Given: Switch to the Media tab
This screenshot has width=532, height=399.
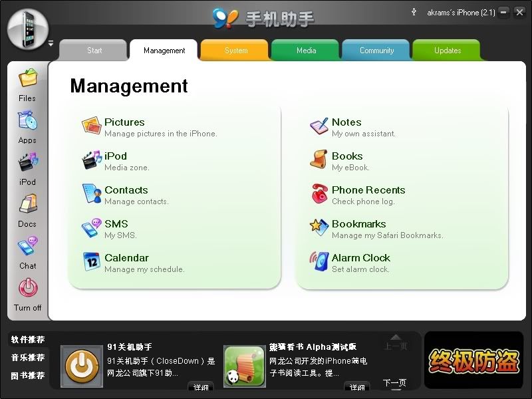Looking at the screenshot, I should (306, 51).
